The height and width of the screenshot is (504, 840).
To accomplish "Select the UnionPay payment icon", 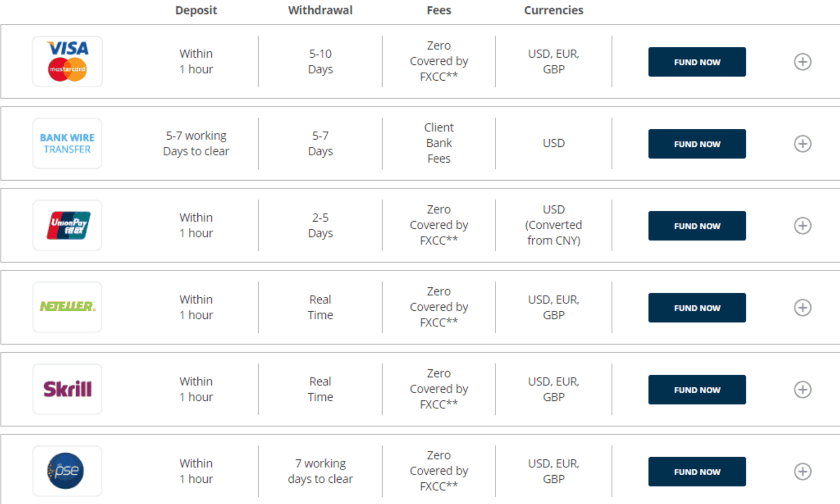I will (x=67, y=225).
